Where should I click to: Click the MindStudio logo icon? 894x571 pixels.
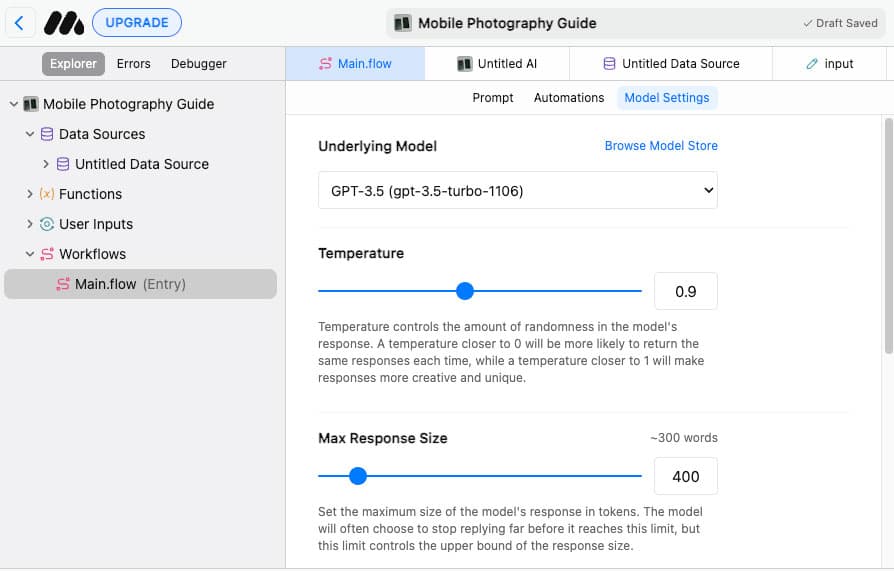pos(63,23)
